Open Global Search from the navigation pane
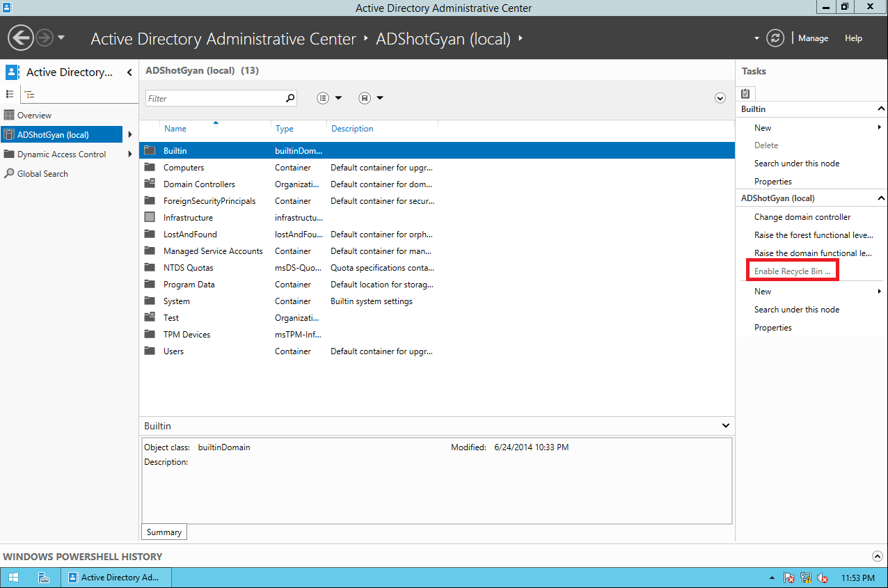 pos(42,173)
